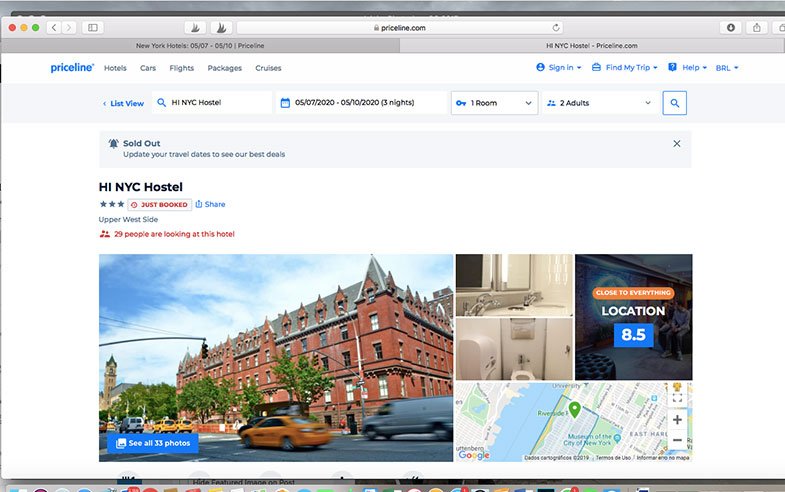Open the Cruises menu item
Viewport: 785px width, 492px height.
[268, 68]
